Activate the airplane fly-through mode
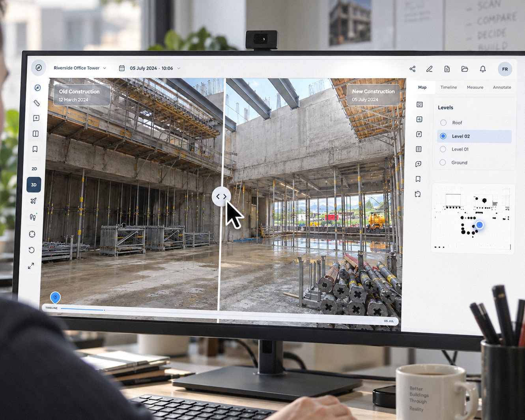 (33, 201)
